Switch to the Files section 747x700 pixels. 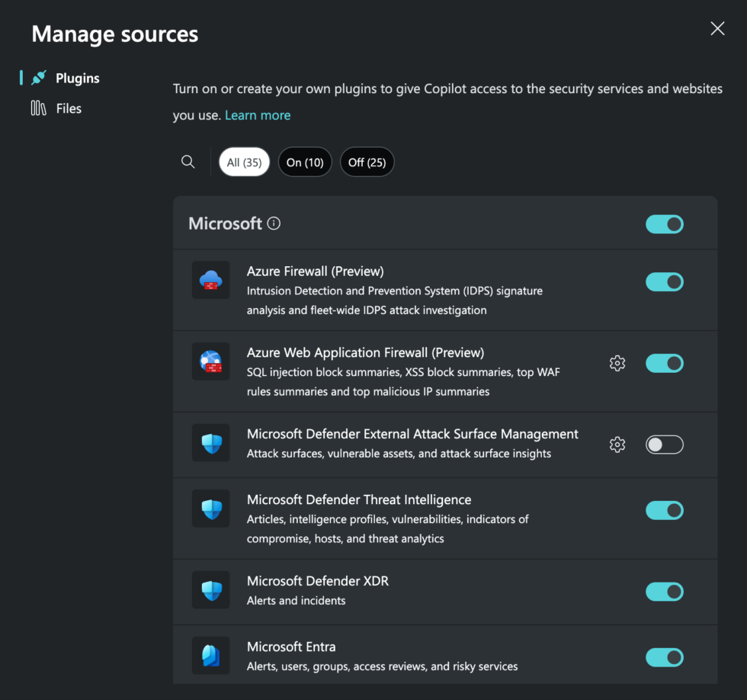(x=69, y=108)
